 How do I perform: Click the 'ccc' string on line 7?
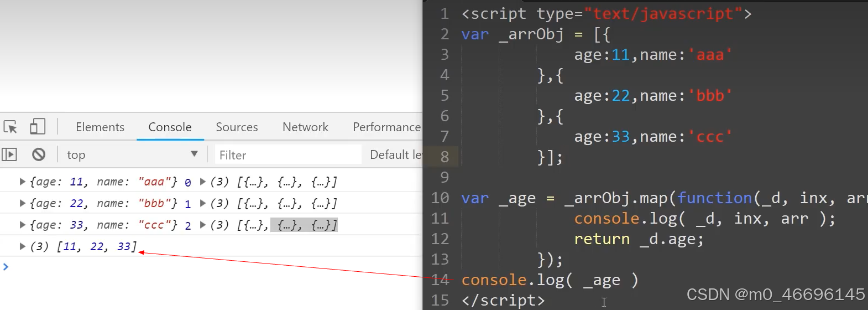tap(710, 137)
